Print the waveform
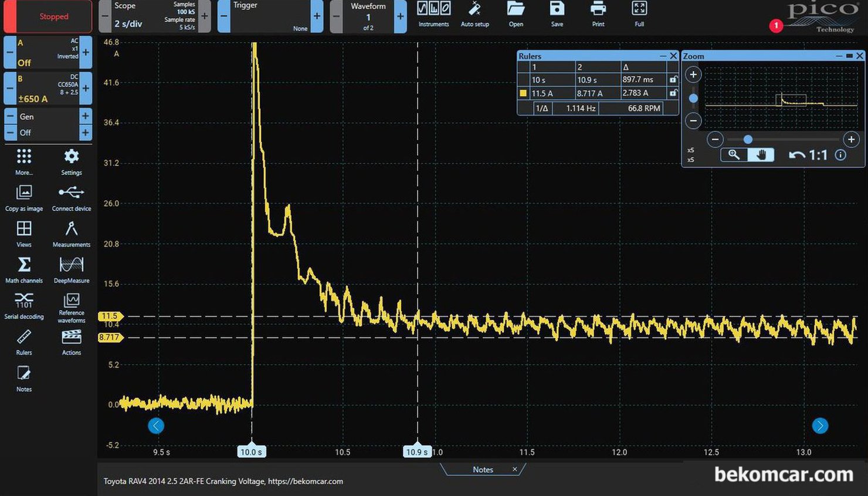This screenshot has height=496, width=868. [x=598, y=15]
